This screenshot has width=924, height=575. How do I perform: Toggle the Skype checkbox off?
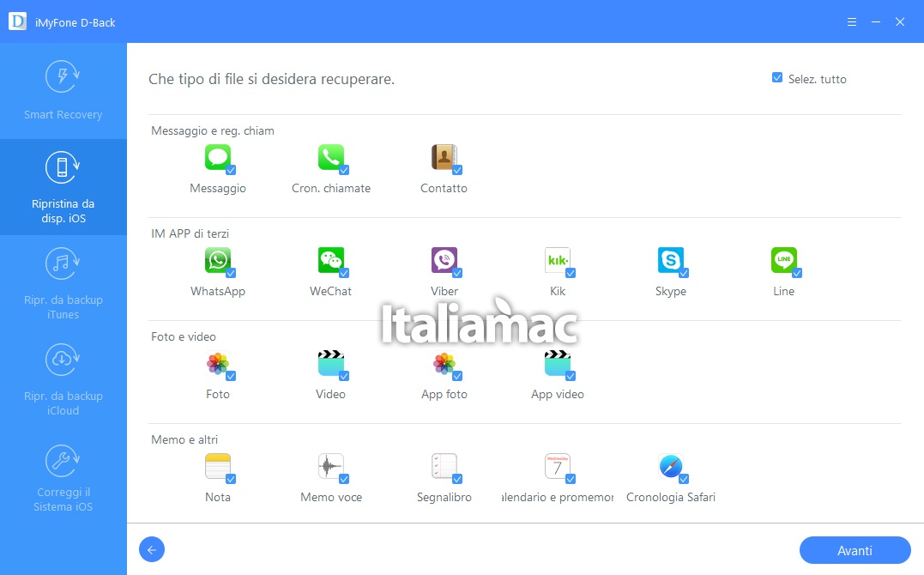click(684, 272)
